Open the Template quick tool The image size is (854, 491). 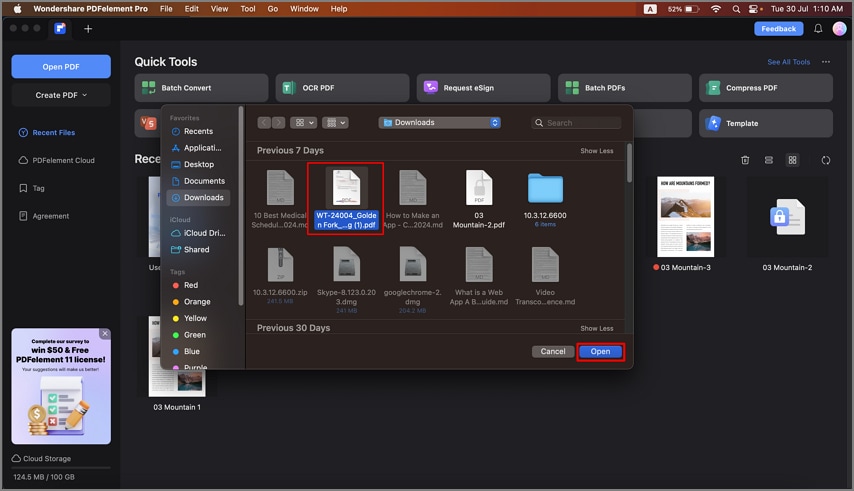click(765, 123)
